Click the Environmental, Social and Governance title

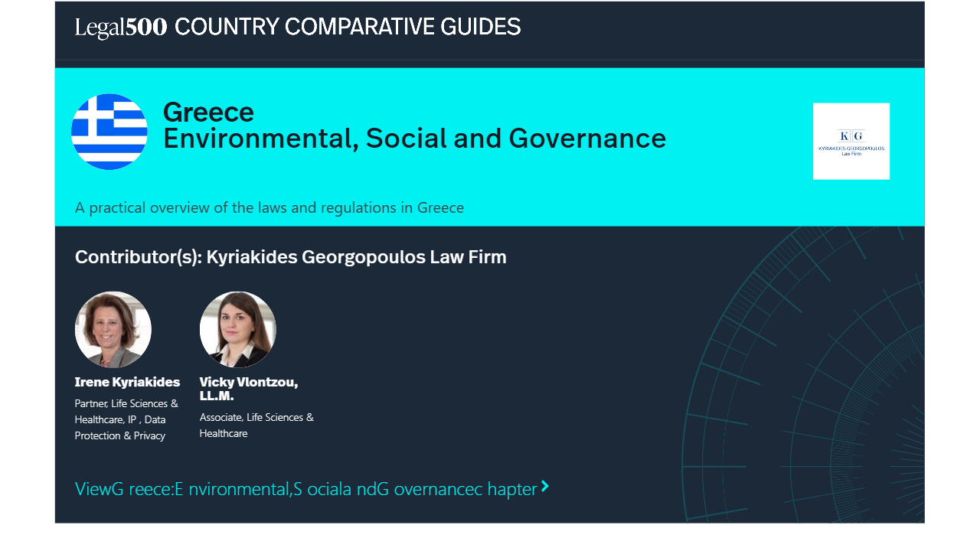(x=414, y=139)
